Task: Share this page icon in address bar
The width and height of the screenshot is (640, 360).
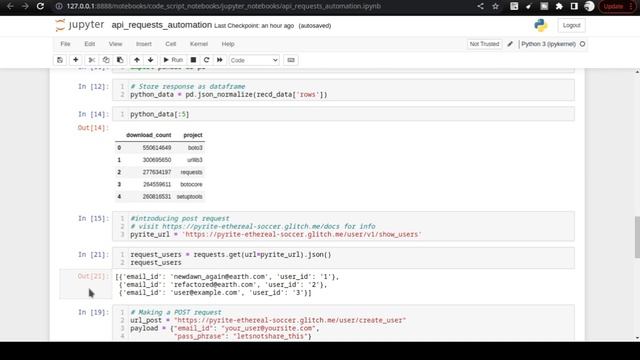Action: 480,6
